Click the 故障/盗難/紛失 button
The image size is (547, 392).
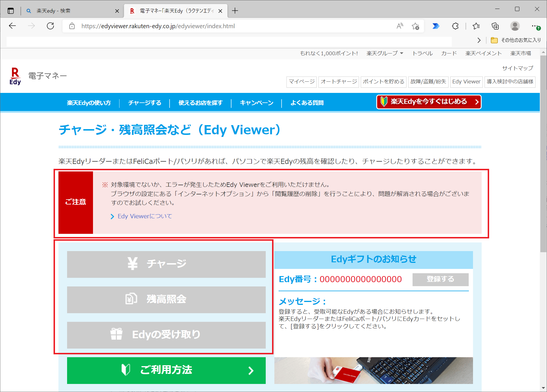428,82
